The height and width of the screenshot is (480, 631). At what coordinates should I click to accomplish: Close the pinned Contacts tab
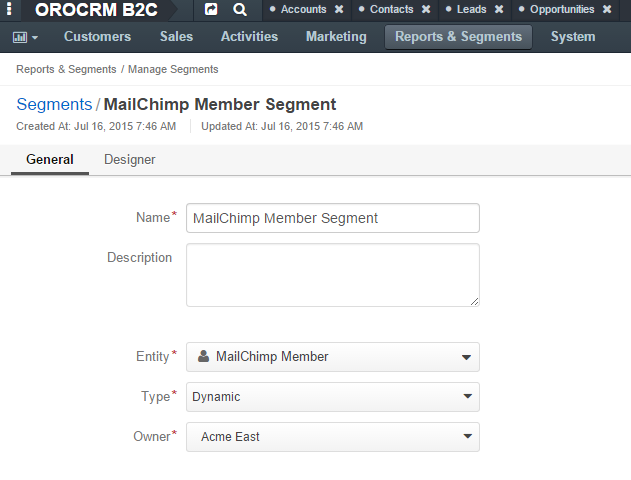[x=426, y=9]
